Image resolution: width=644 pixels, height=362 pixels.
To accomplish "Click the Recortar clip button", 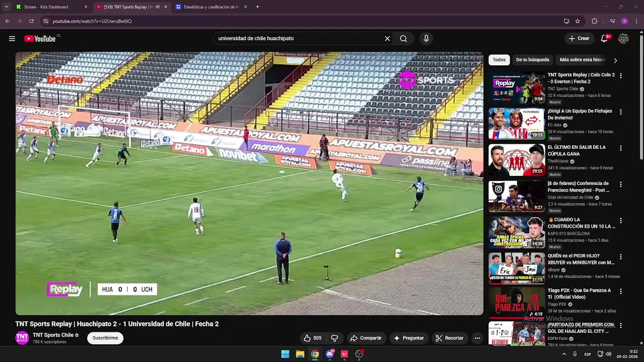I will coord(449,338).
